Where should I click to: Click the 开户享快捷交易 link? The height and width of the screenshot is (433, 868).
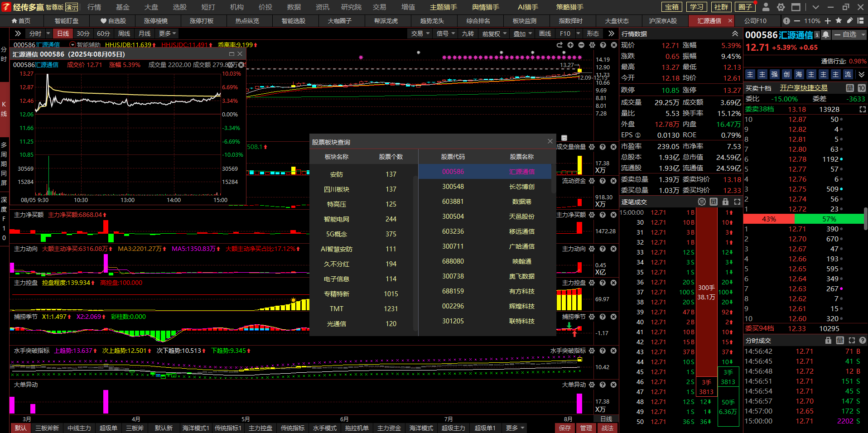tap(803, 88)
